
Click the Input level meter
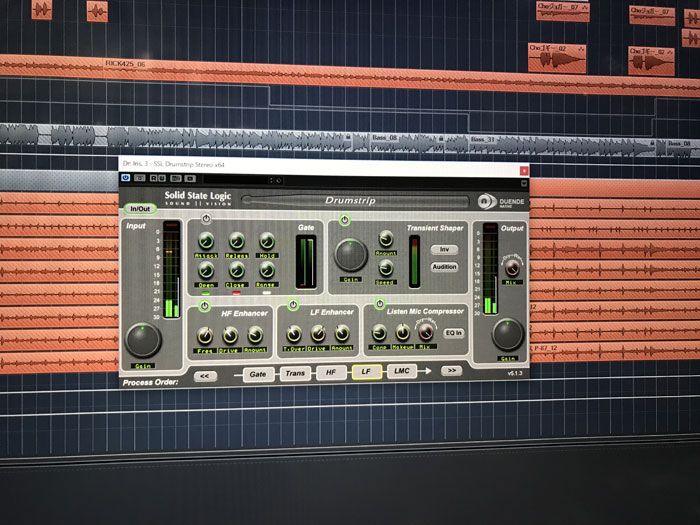tap(171, 269)
